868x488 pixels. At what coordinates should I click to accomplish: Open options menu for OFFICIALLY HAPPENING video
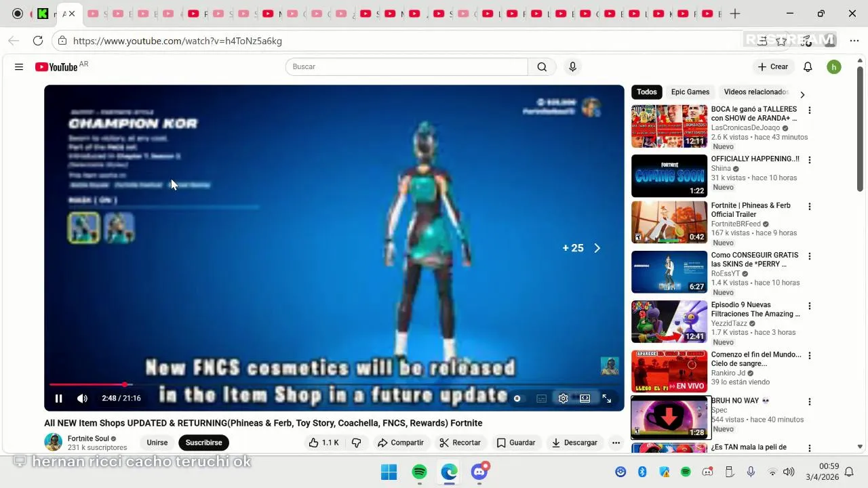coord(809,160)
